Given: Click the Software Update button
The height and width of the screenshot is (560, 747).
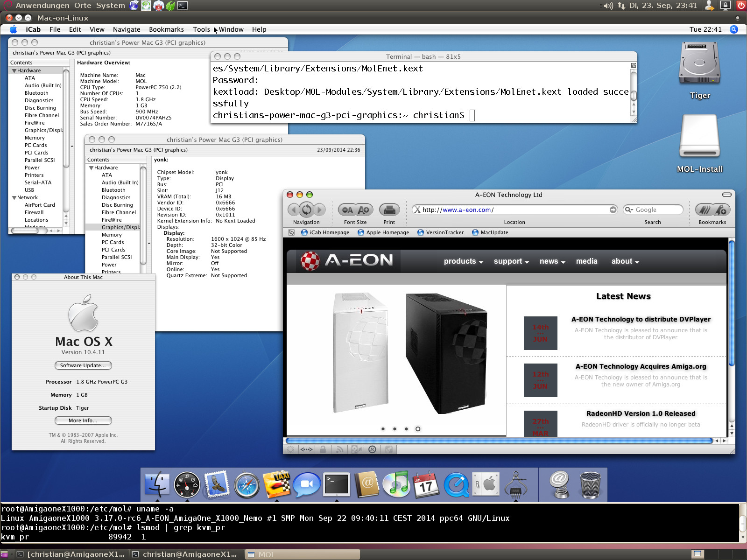Looking at the screenshot, I should (x=83, y=365).
